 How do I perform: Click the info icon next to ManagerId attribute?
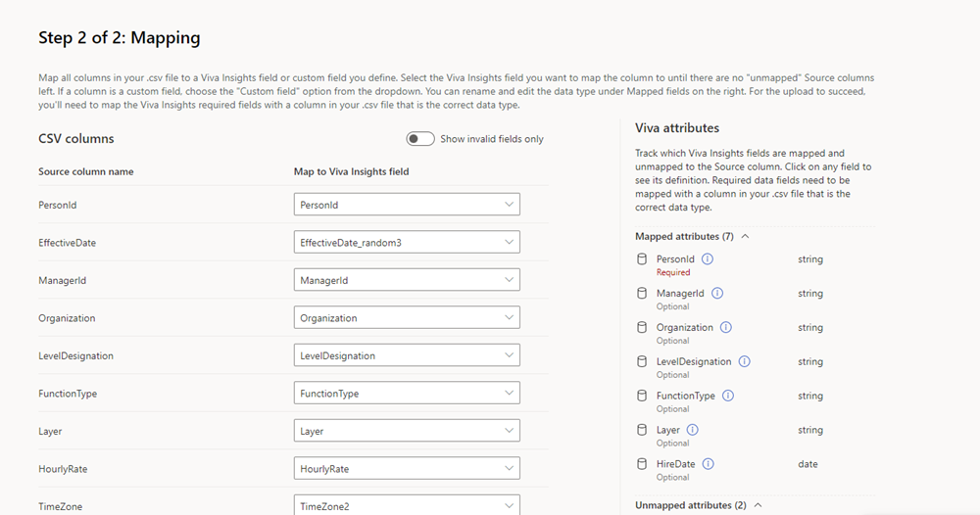click(x=717, y=294)
